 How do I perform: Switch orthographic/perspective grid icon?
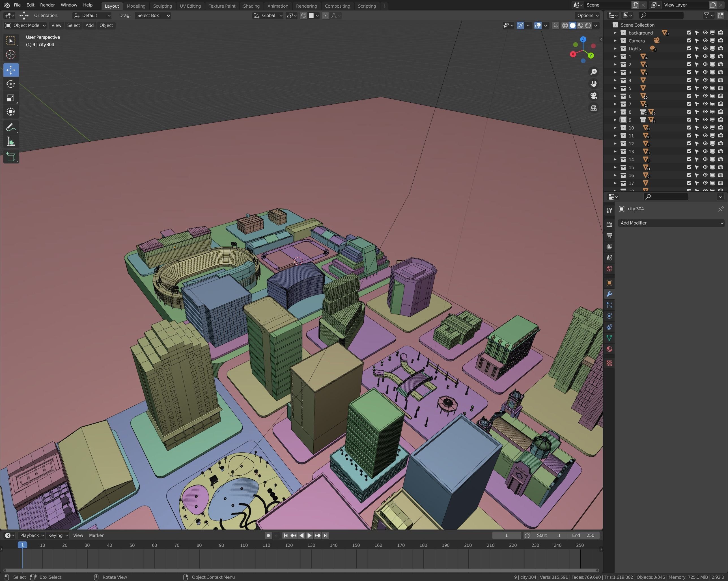[593, 108]
